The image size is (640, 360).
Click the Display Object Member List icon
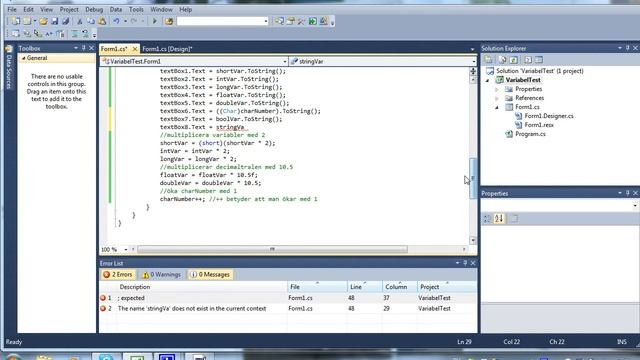click(16, 34)
